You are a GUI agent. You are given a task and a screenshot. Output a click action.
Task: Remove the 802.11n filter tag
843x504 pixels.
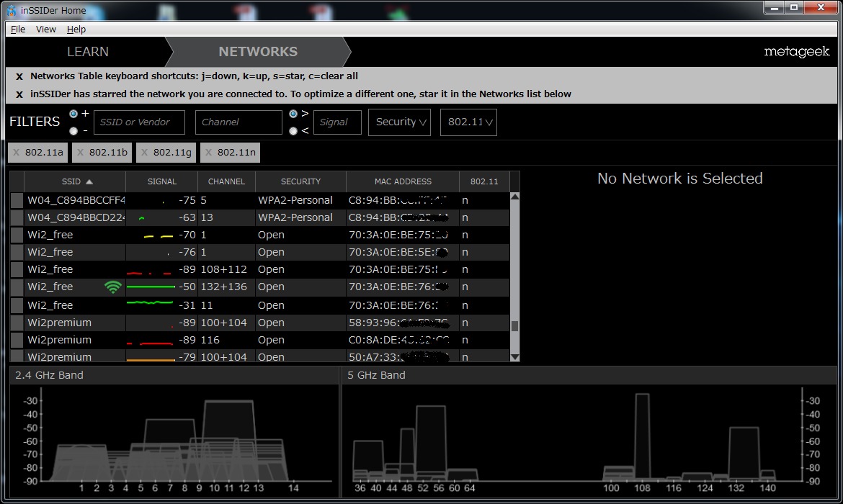[209, 153]
